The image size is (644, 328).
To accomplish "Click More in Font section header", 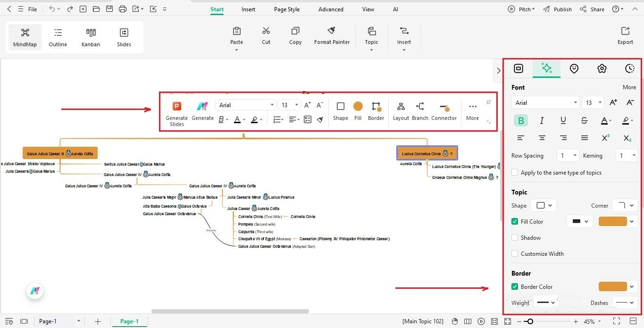I will click(629, 87).
